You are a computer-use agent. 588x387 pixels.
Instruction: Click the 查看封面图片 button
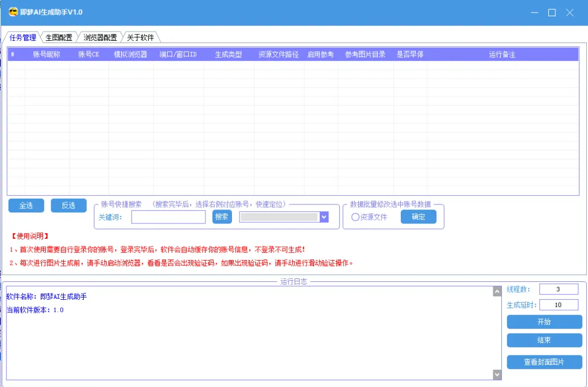(544, 362)
